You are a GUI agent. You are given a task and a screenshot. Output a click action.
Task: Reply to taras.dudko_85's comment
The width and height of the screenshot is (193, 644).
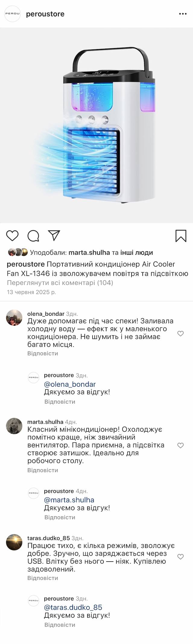pyautogui.click(x=43, y=578)
